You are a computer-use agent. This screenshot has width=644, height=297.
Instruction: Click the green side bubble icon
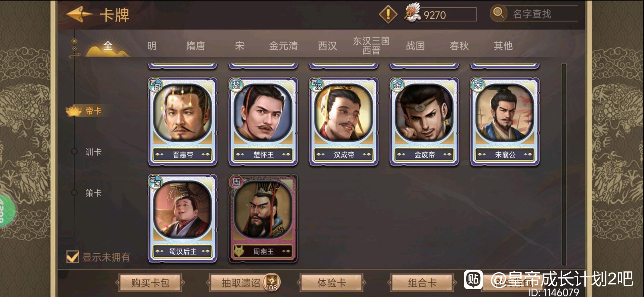(x=6, y=211)
